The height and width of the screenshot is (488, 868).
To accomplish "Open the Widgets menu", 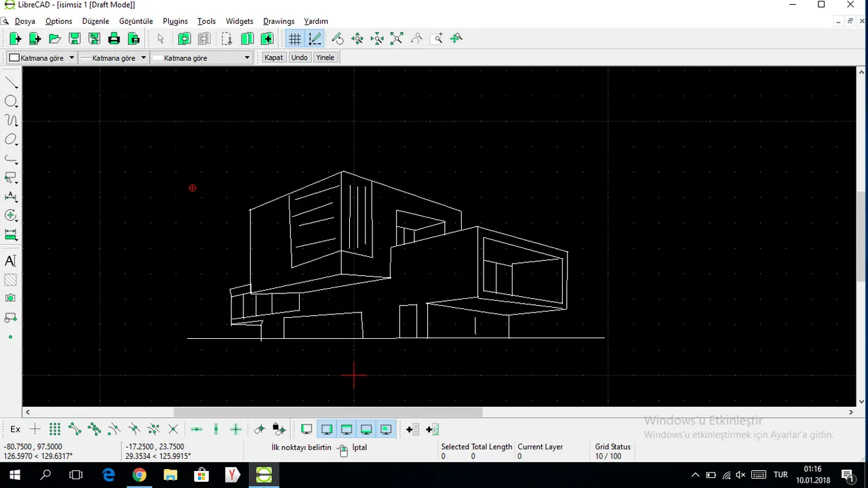I will pyautogui.click(x=239, y=21).
